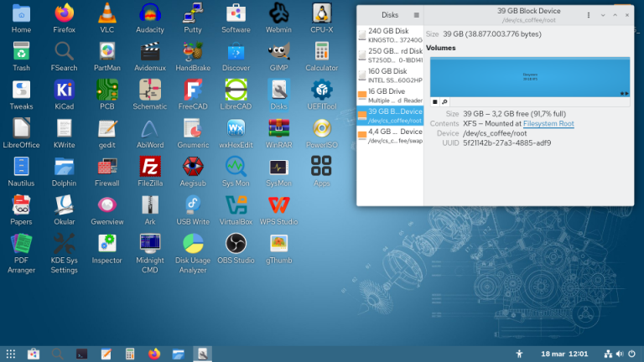Open the Disks application hamburger menu

tap(417, 15)
